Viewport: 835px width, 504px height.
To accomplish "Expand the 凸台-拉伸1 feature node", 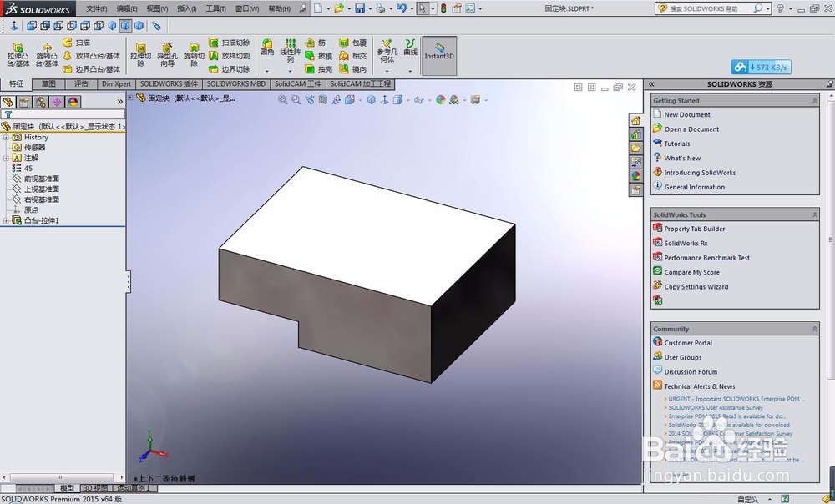I will 6,220.
